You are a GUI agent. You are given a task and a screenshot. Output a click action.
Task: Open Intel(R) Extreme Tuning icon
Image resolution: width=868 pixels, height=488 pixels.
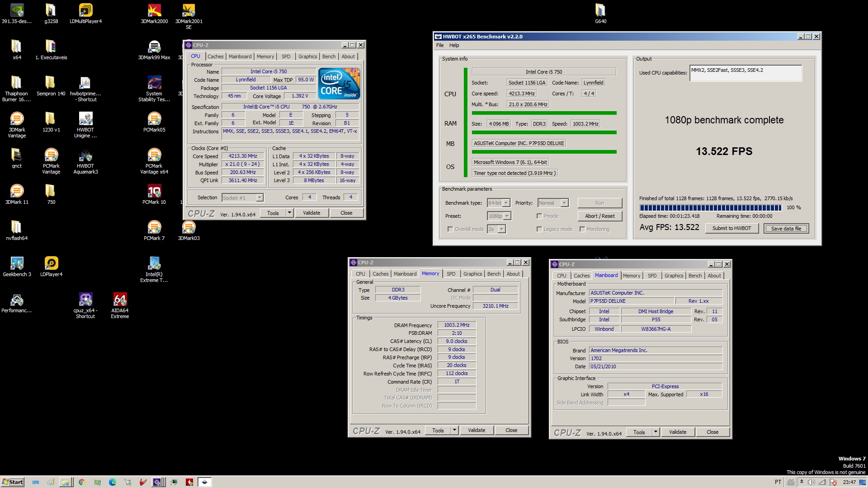tap(154, 270)
